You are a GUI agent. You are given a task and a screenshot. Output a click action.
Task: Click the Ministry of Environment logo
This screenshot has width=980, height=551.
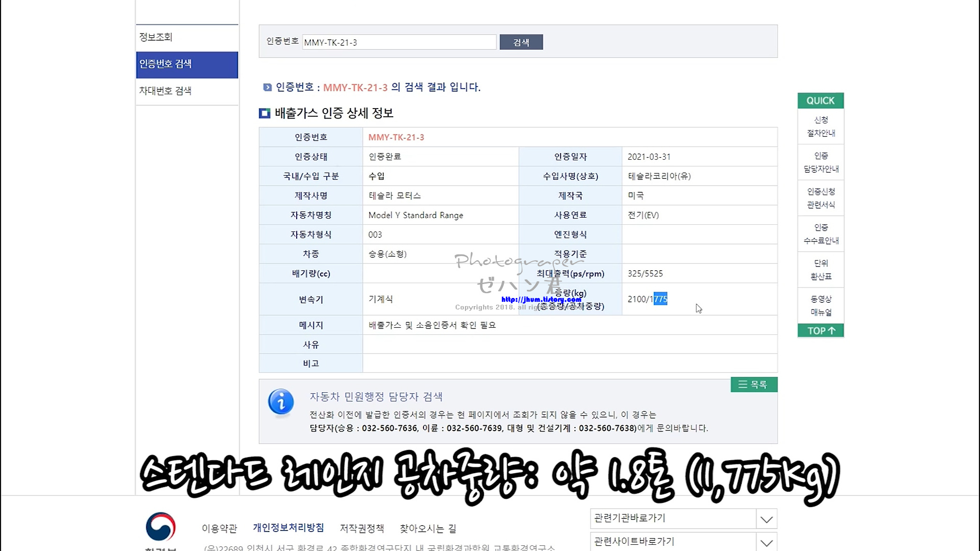pos(161,528)
